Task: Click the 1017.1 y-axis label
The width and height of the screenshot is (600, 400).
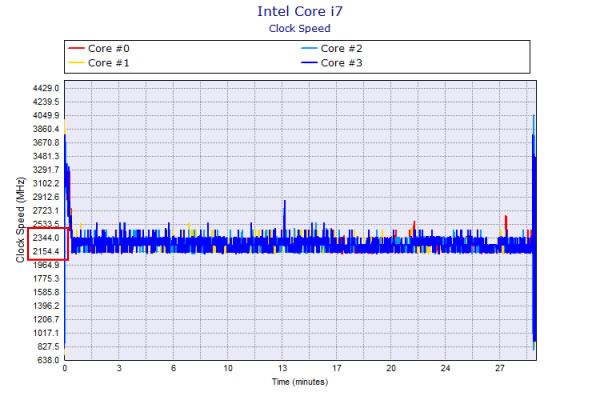Action: click(x=46, y=333)
